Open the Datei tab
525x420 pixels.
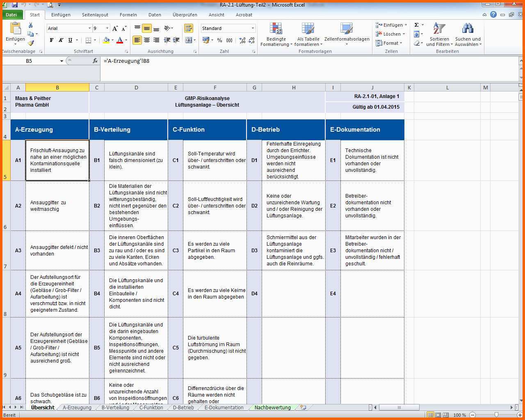coord(11,15)
